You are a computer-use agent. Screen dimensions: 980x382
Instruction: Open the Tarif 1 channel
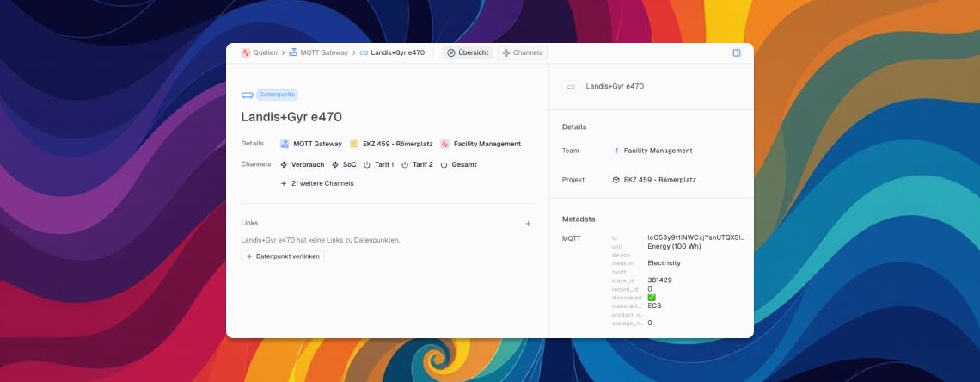383,164
